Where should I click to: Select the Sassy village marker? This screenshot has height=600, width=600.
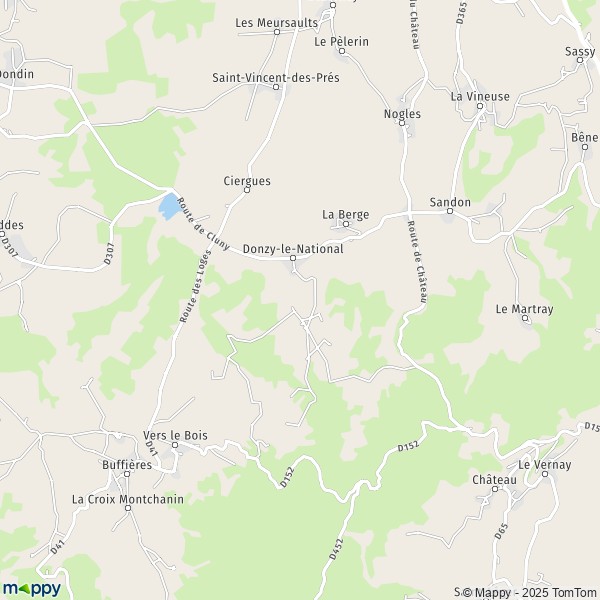(x=580, y=60)
